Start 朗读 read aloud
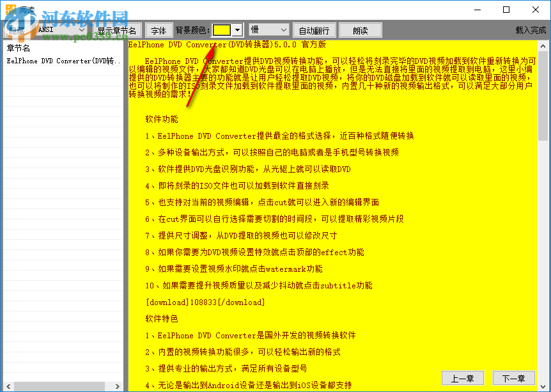This screenshot has width=551, height=392. [360, 31]
